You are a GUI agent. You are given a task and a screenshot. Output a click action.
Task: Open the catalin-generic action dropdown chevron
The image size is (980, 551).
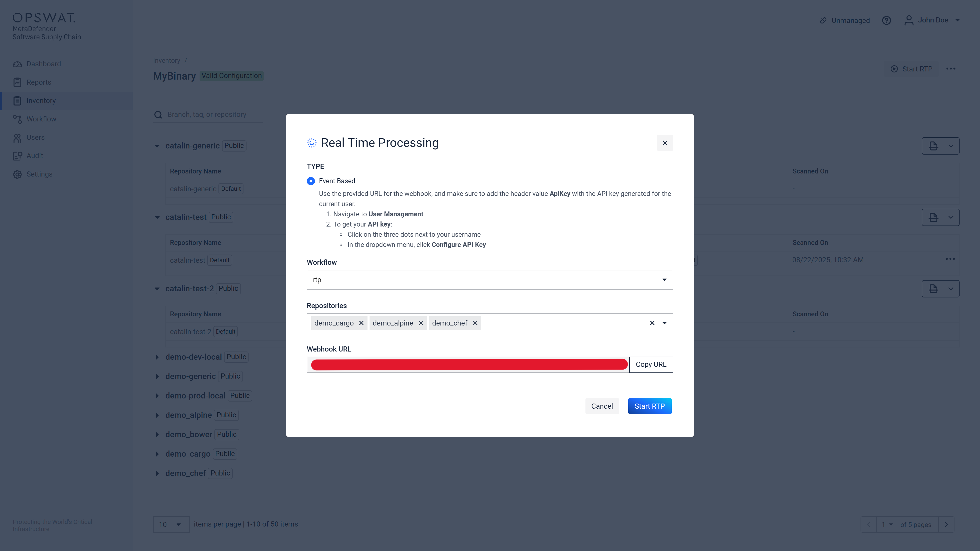951,146
